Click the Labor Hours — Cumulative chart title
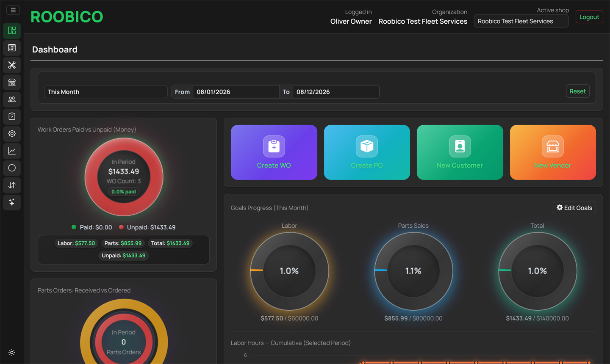Screen dimensions: 610x364 pos(291,343)
